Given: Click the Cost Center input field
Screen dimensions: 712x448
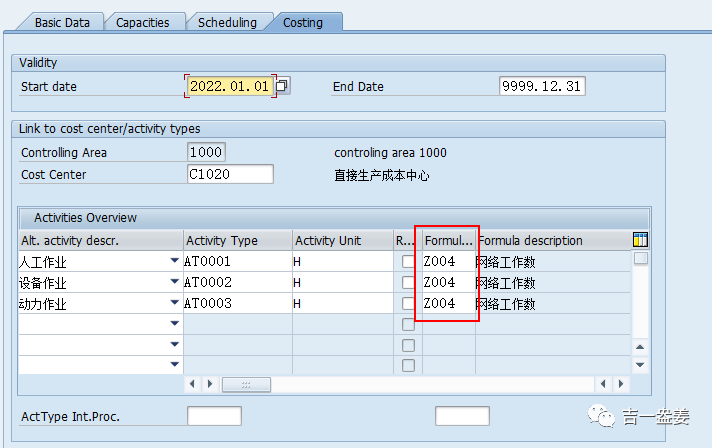Looking at the screenshot, I should pyautogui.click(x=230, y=174).
